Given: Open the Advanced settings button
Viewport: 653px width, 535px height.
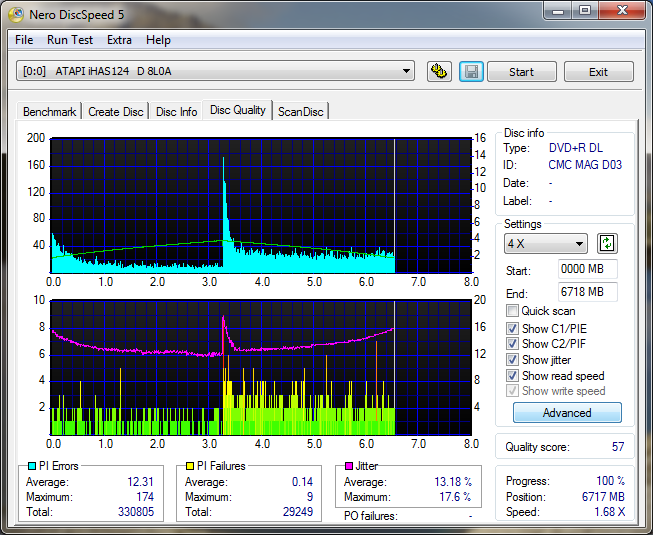Looking at the screenshot, I should pos(567,413).
